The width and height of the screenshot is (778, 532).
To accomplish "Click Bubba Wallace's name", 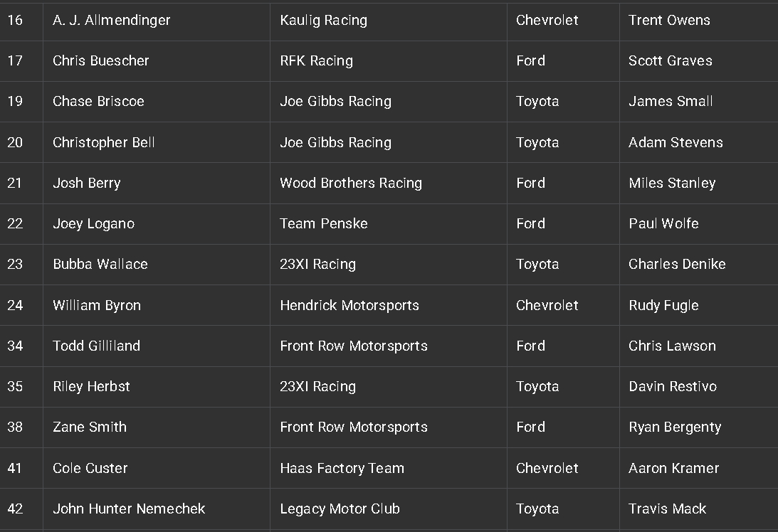I will (x=100, y=265).
